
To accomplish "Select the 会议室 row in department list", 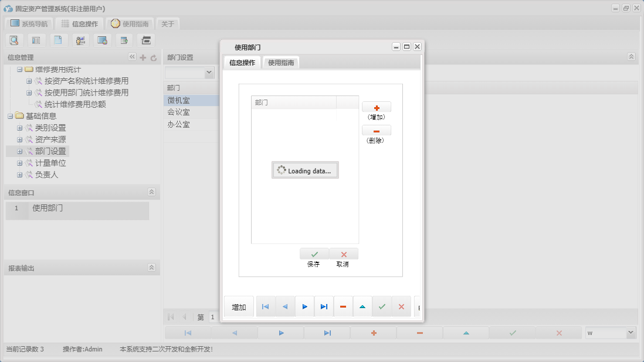I will pyautogui.click(x=178, y=112).
